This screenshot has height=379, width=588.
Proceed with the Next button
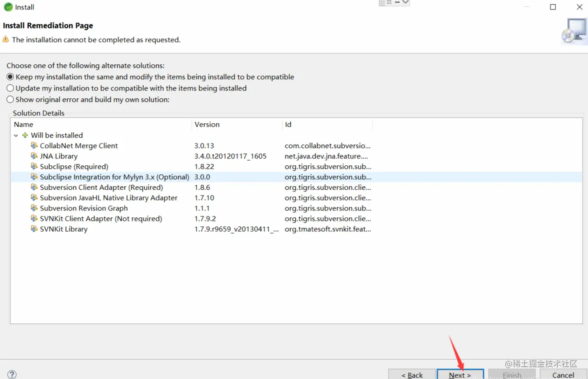tap(460, 374)
